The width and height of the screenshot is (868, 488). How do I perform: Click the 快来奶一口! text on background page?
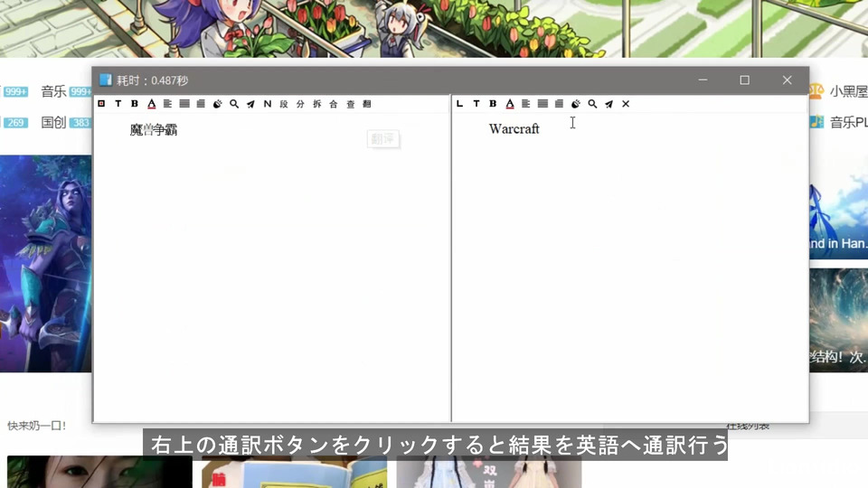pos(36,426)
